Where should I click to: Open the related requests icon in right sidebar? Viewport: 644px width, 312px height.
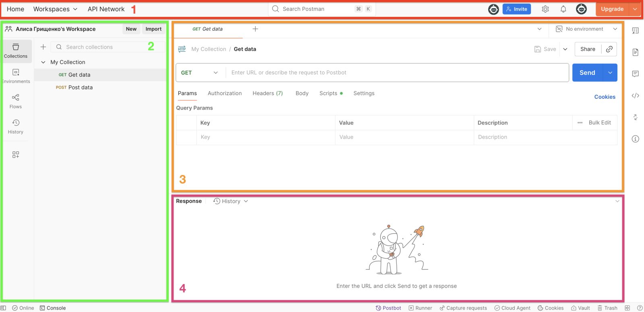click(636, 117)
